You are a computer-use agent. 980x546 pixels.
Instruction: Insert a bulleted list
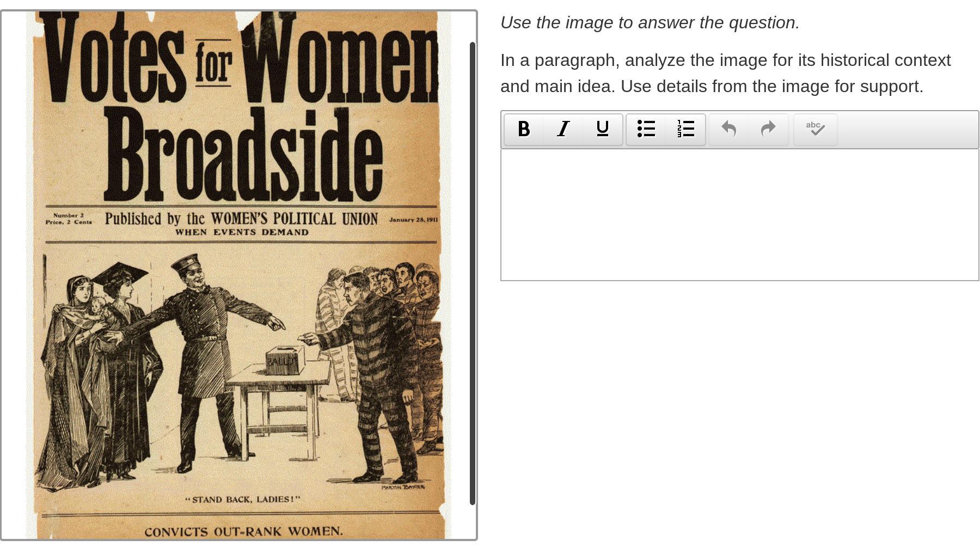646,129
